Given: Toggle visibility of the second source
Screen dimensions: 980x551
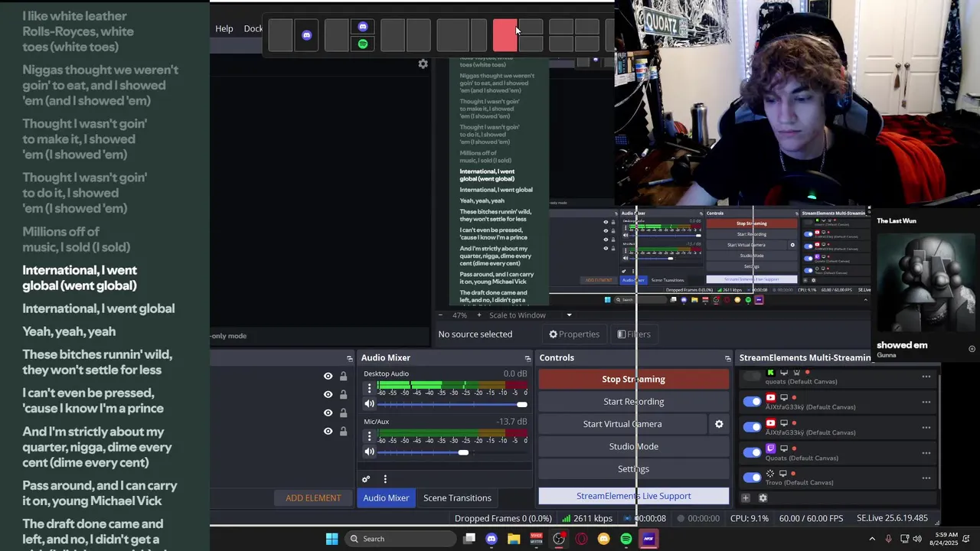Looking at the screenshot, I should [328, 394].
